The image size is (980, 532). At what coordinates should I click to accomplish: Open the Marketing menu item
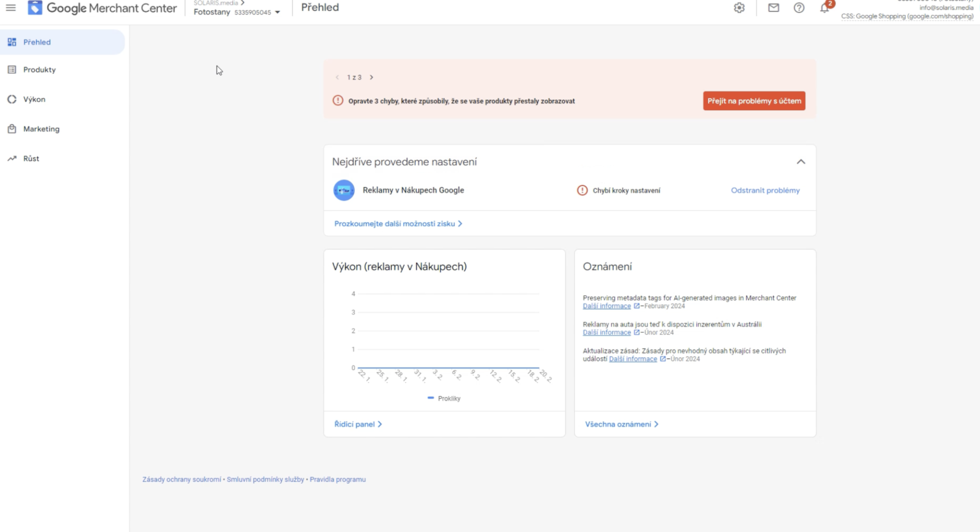click(62, 129)
